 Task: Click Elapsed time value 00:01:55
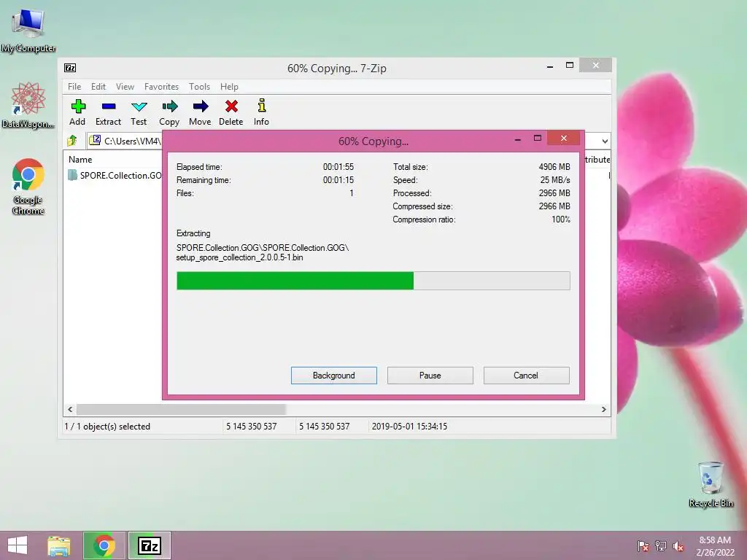click(x=338, y=167)
